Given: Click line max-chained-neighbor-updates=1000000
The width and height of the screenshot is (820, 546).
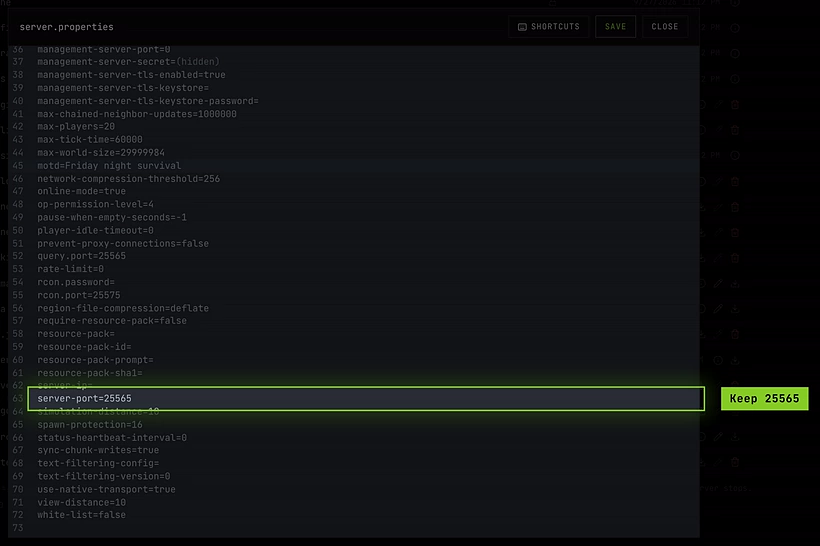Looking at the screenshot, I should coord(137,114).
